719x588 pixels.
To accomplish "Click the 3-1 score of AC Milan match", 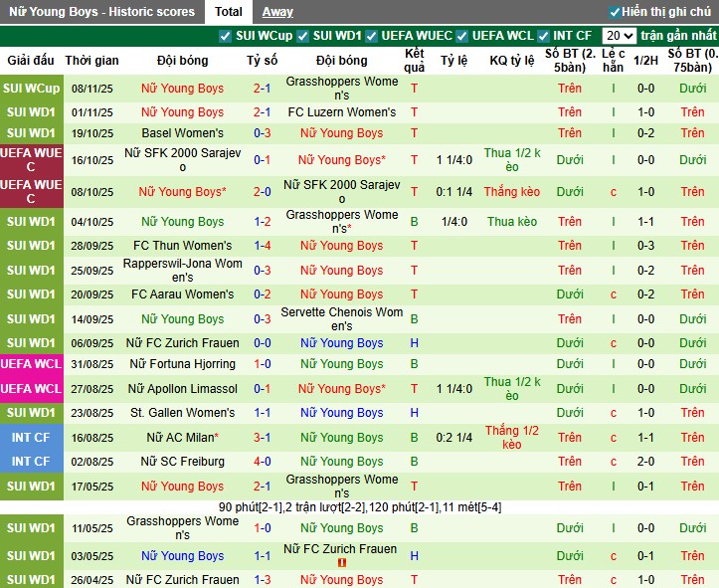I will (263, 437).
